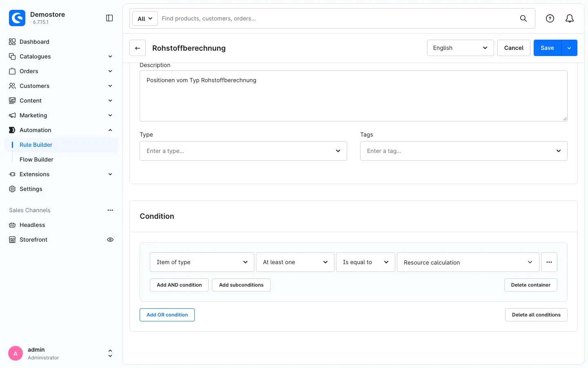Click Delete container button
Screen dimensions: 588x368
click(x=531, y=285)
